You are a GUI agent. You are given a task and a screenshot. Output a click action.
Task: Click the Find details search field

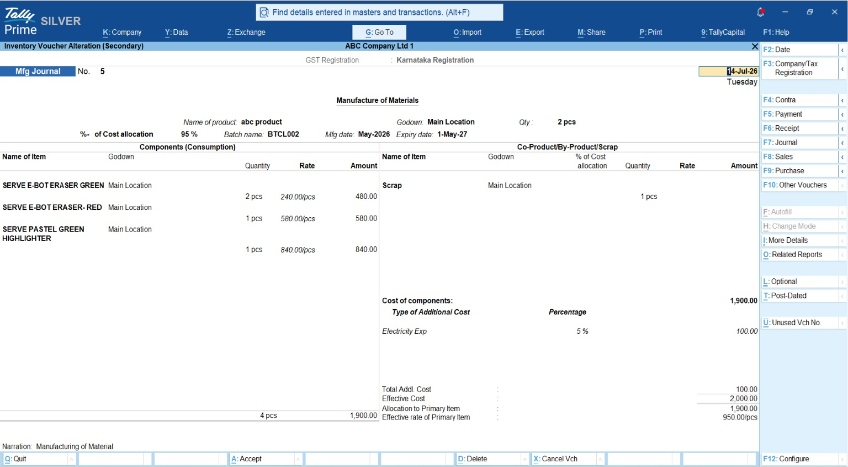[379, 12]
